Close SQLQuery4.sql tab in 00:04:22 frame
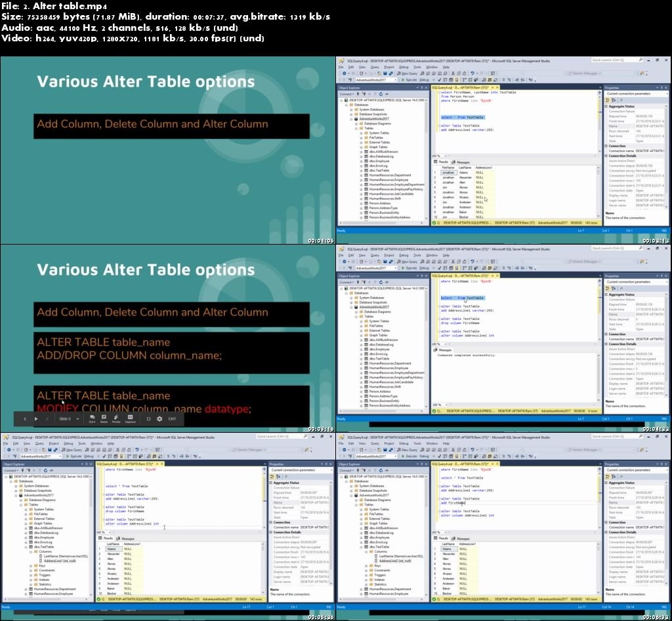The width and height of the screenshot is (672, 621). [497, 276]
